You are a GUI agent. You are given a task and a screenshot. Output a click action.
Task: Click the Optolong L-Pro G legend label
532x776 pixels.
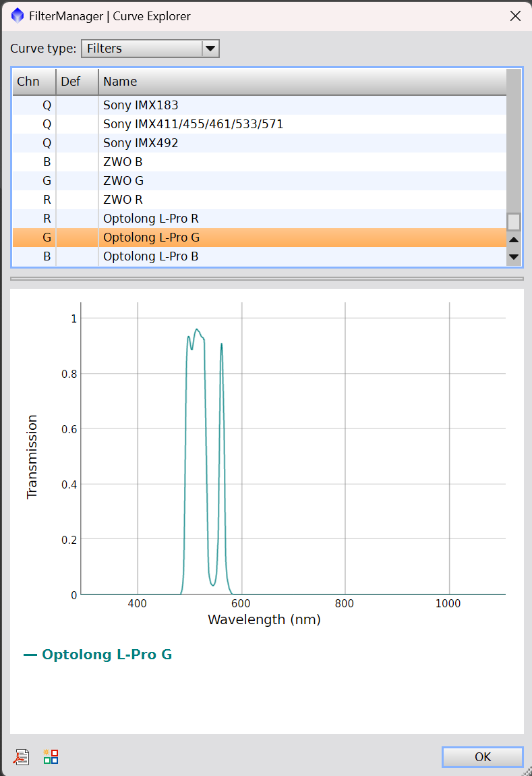107,655
